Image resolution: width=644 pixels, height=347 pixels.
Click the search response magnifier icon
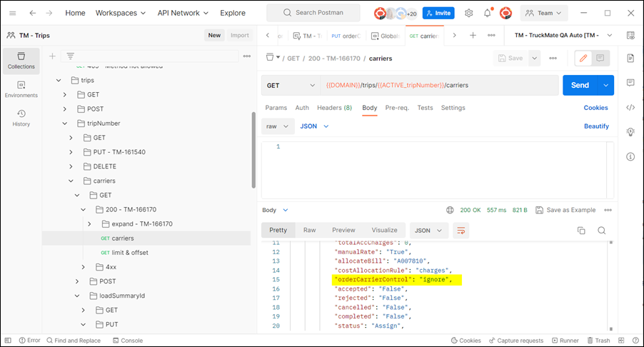click(601, 231)
